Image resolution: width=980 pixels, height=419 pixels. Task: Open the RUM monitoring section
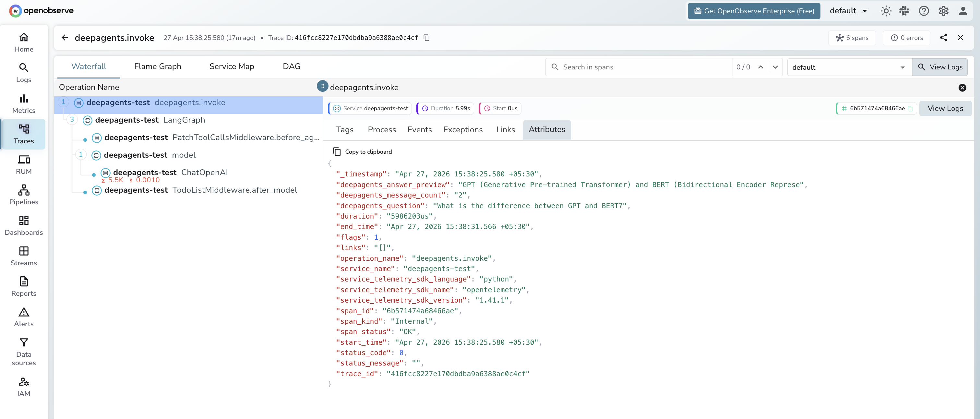24,164
